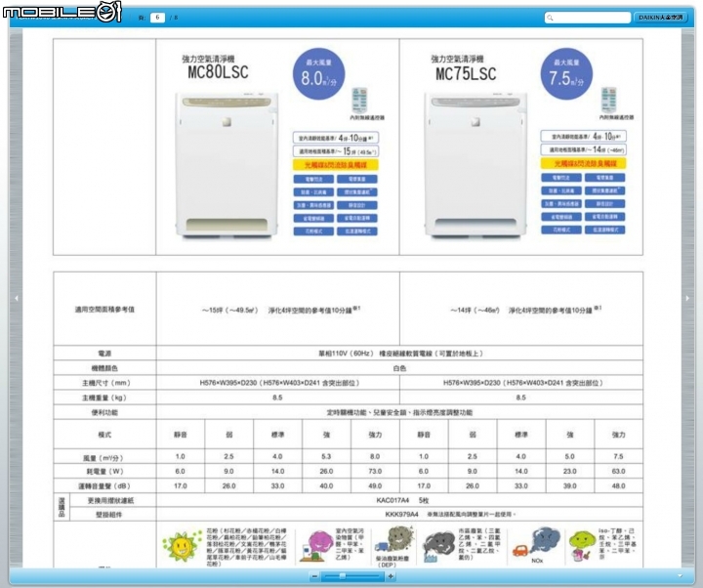703x588 pixels.
Task: Zoom out with the minus icon
Action: [314, 576]
